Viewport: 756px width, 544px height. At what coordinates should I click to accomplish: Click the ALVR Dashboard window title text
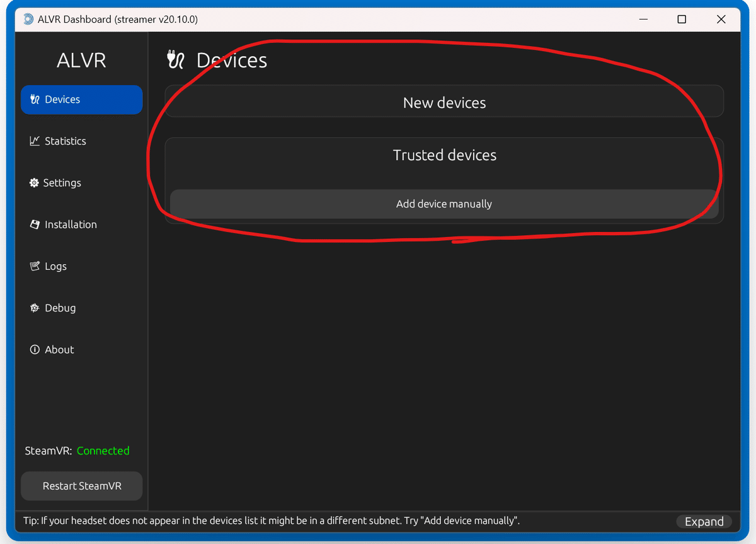(x=118, y=19)
